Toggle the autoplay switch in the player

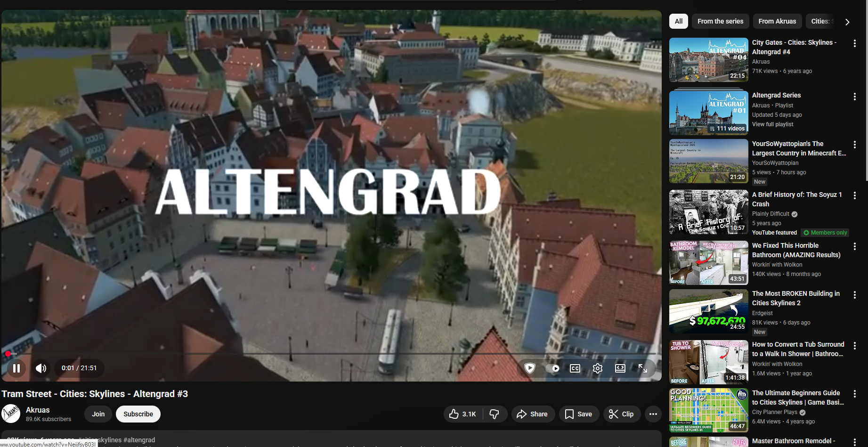[x=552, y=368]
